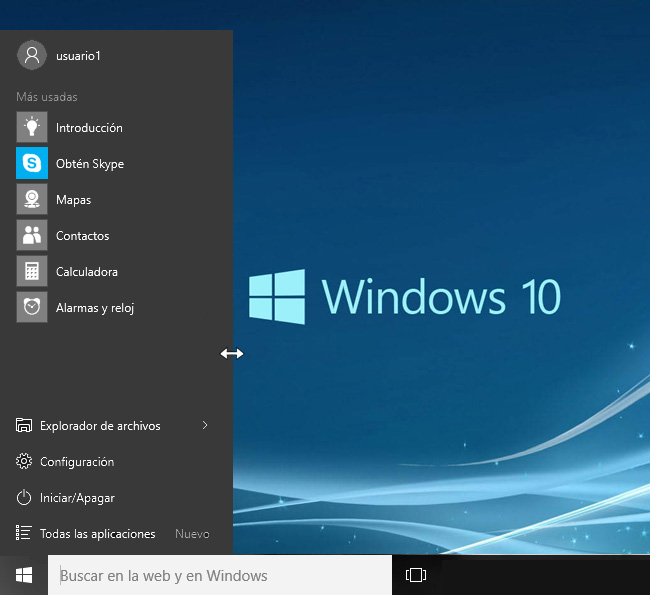Click the Calculadora icon

click(x=32, y=271)
